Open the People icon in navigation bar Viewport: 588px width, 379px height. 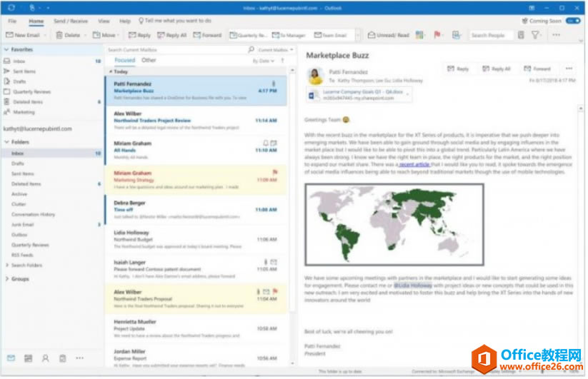46,358
